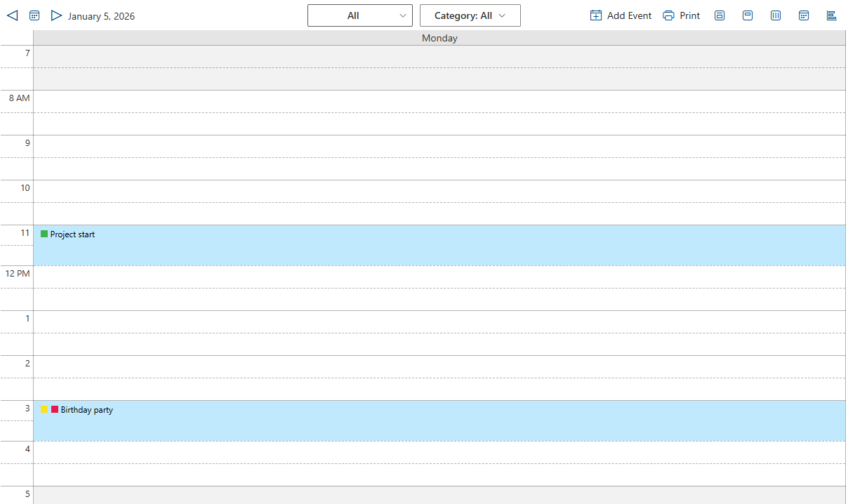Image resolution: width=848 pixels, height=504 pixels.
Task: Switch to the three-column week view icon
Action: [776, 15]
